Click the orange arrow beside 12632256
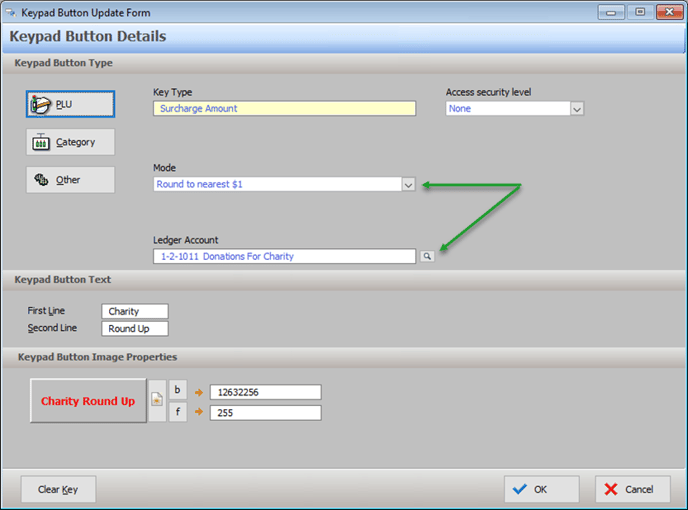Viewport: 688px width, 510px height. [199, 392]
